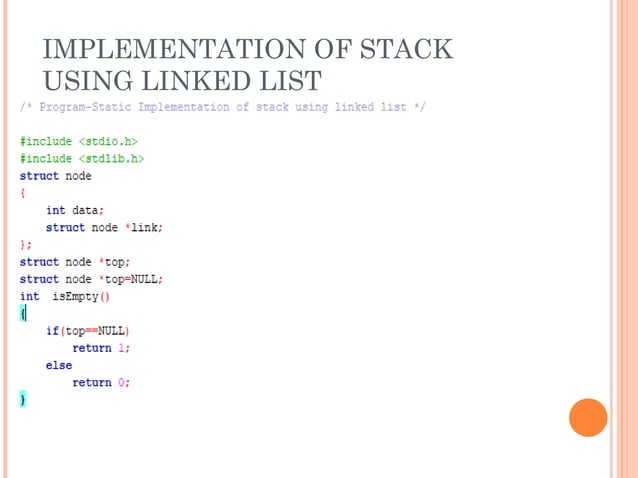Click the slide title IMPLEMENTATION OF STACK
This screenshot has width=638, height=478.
tap(248, 49)
